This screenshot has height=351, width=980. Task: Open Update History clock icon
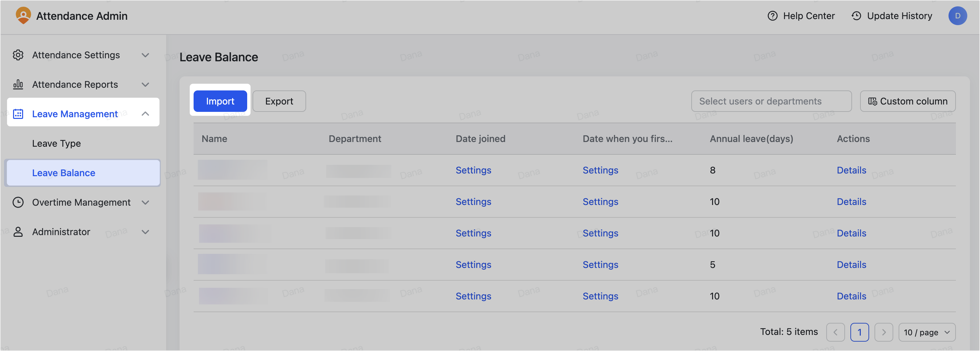tap(856, 16)
